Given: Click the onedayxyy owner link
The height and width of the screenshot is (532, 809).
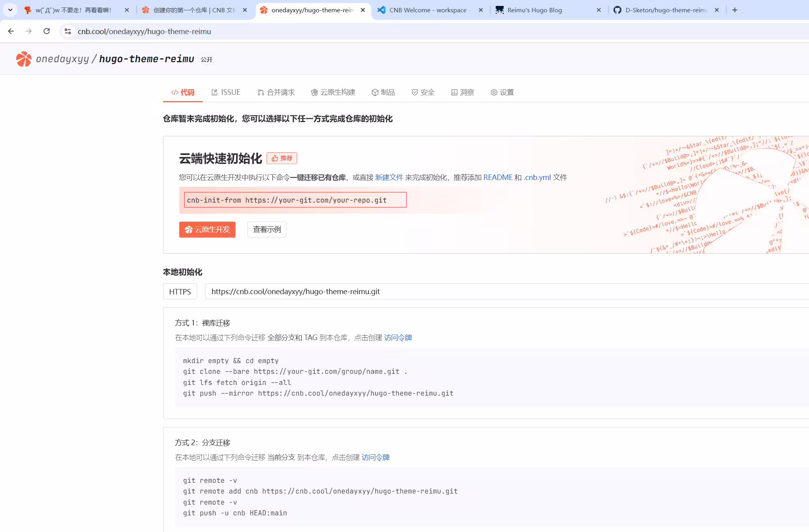Looking at the screenshot, I should pyautogui.click(x=62, y=59).
